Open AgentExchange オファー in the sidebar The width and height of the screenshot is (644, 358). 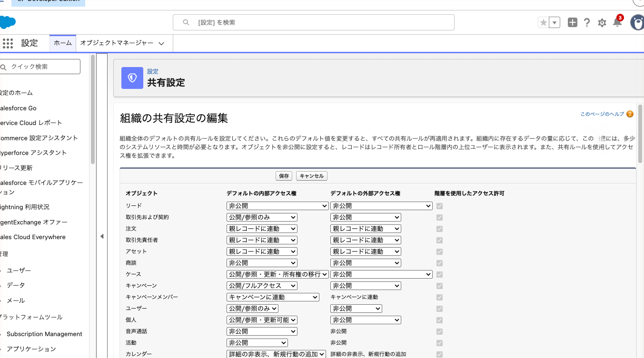(34, 222)
